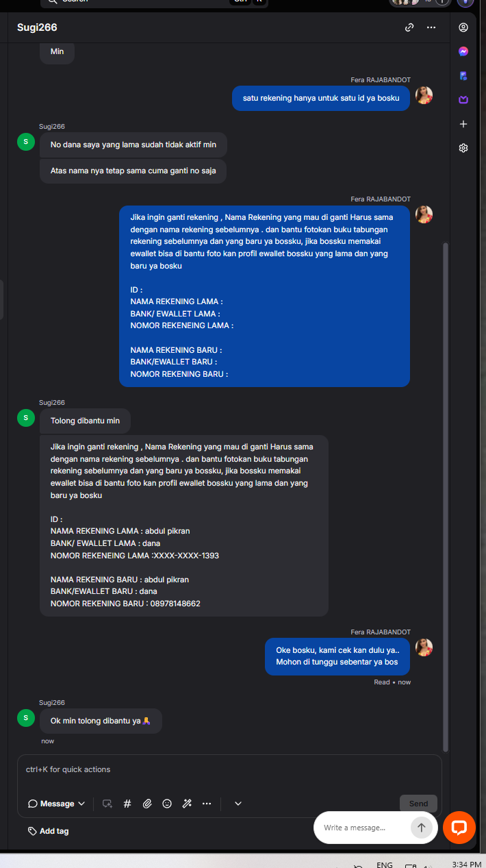The width and height of the screenshot is (486, 868).
Task: Open the contact profile sidebar icon
Action: click(x=463, y=27)
